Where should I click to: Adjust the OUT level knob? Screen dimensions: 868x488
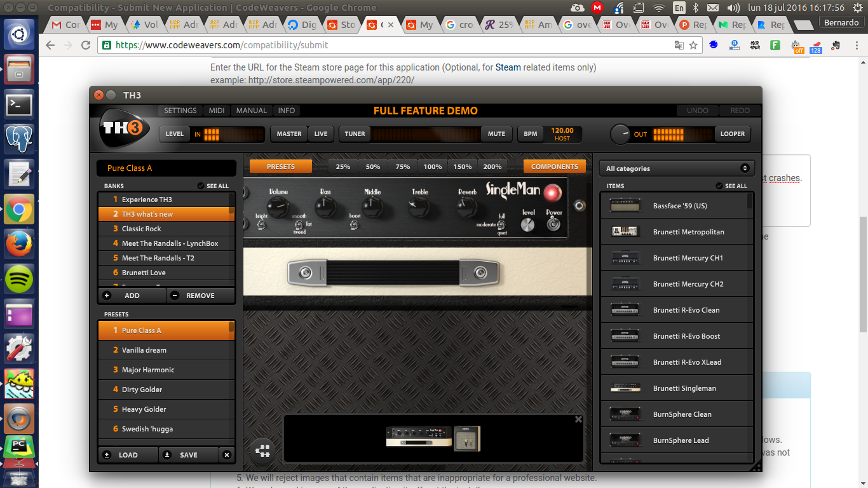click(x=620, y=134)
